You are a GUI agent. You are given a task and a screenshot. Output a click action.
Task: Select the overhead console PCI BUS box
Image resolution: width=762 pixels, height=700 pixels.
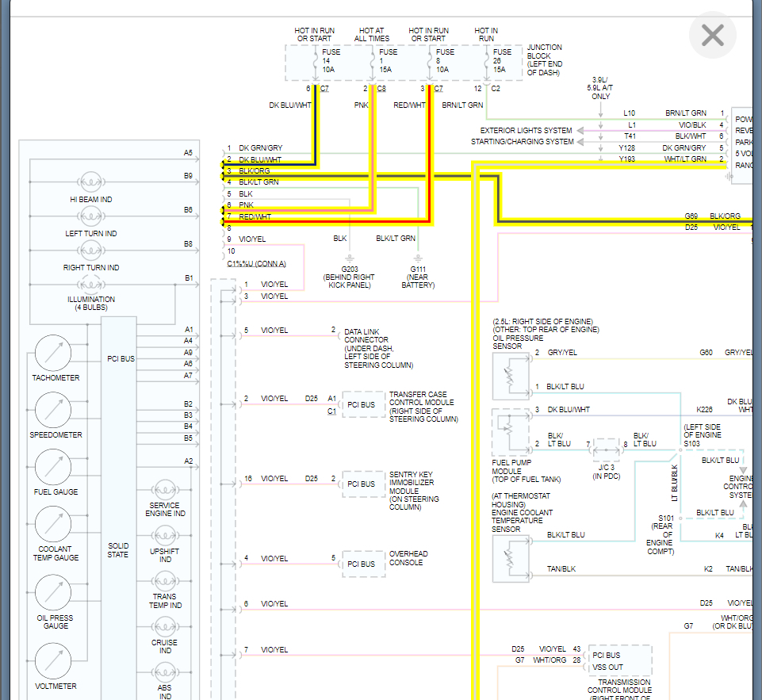[362, 564]
